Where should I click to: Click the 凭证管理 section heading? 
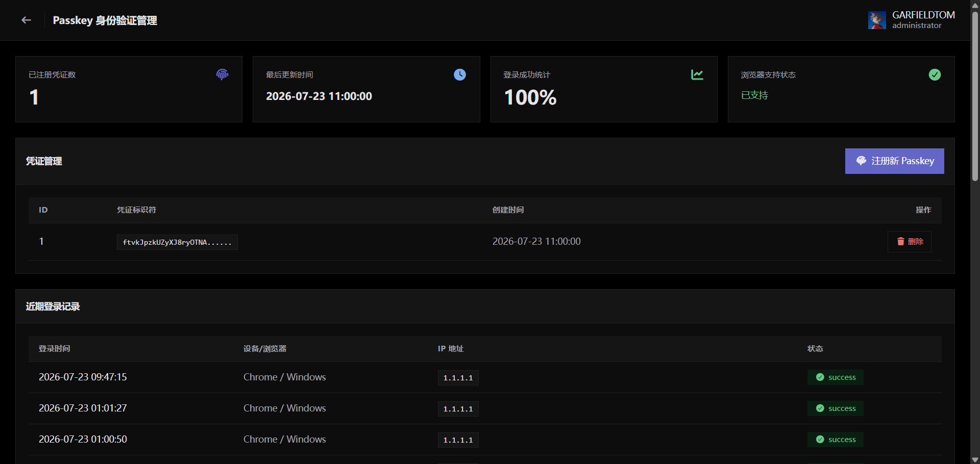pos(44,161)
